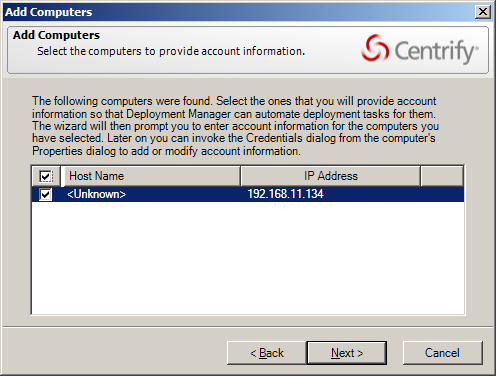Sort list by IP Address column header

point(330,176)
